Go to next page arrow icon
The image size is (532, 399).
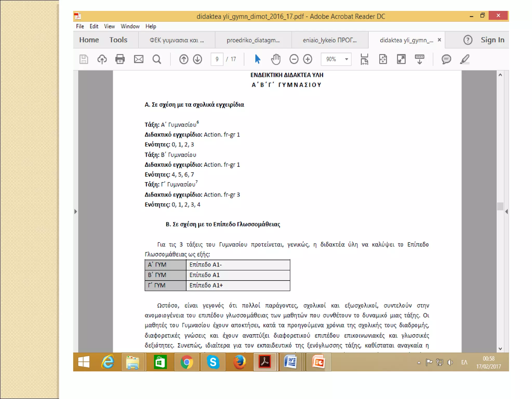pyautogui.click(x=197, y=59)
